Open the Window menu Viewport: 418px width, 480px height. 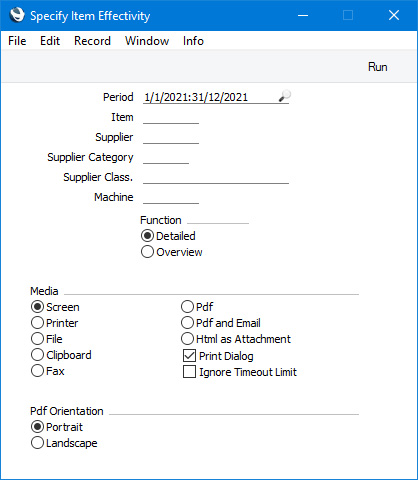147,41
